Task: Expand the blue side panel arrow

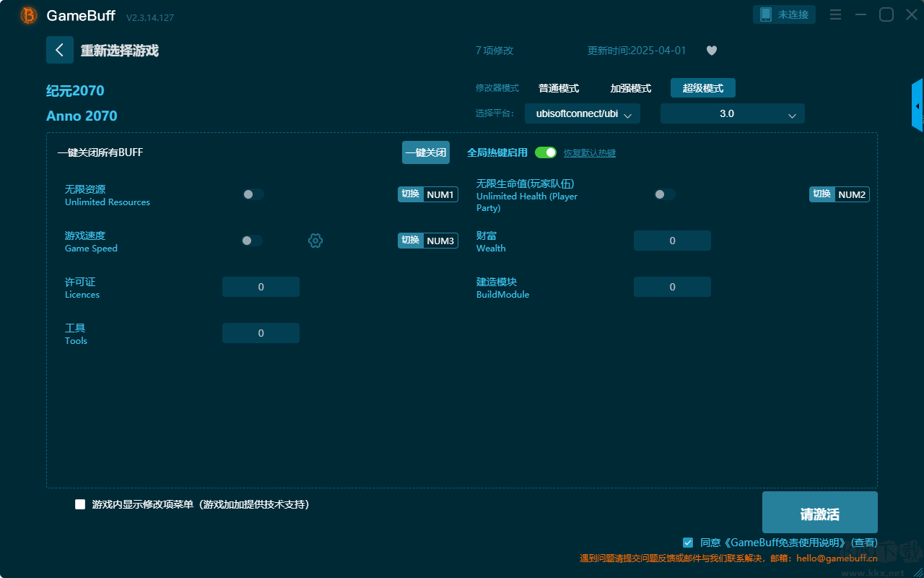Action: click(918, 105)
